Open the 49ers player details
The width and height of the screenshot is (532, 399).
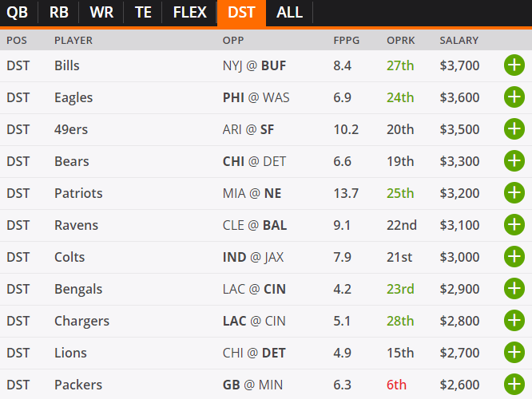tap(70, 129)
